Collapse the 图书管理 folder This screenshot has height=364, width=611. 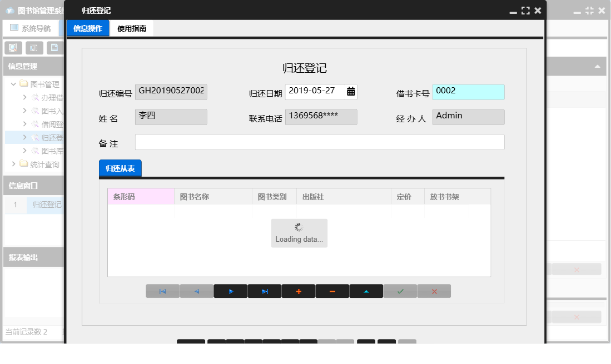click(x=13, y=84)
